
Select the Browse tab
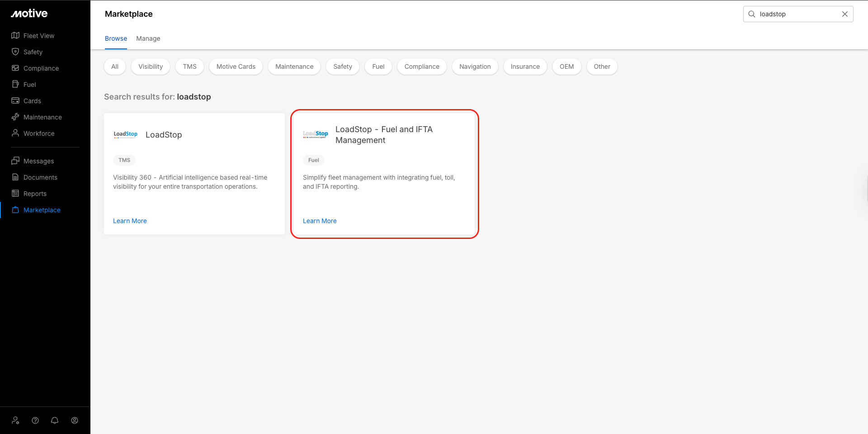[x=116, y=38]
